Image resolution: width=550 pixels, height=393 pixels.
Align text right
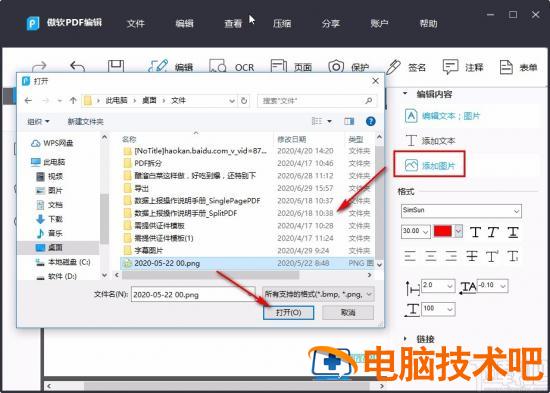pos(451,256)
